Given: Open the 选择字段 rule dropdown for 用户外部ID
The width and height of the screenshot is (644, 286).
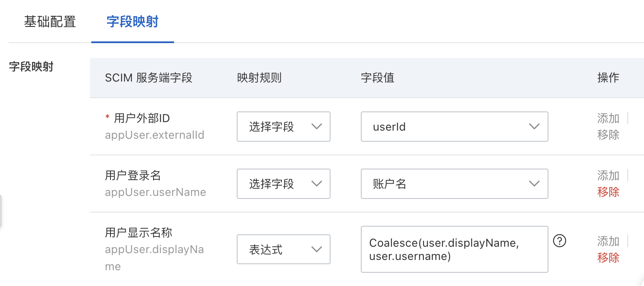Looking at the screenshot, I should click(x=284, y=127).
